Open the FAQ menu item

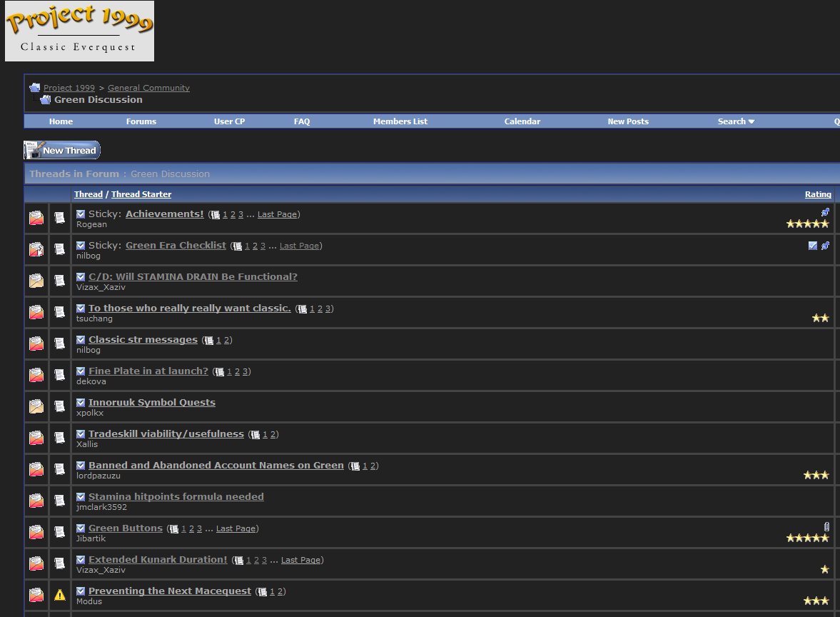click(x=302, y=121)
